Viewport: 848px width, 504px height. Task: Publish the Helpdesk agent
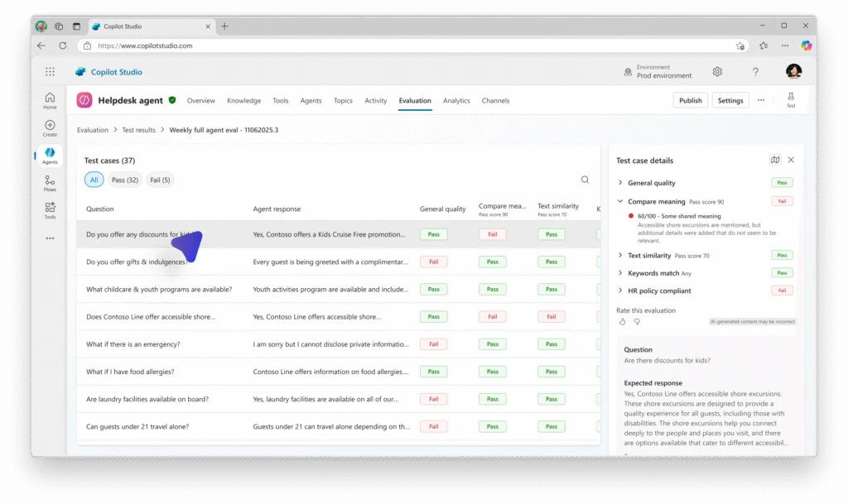[690, 99]
